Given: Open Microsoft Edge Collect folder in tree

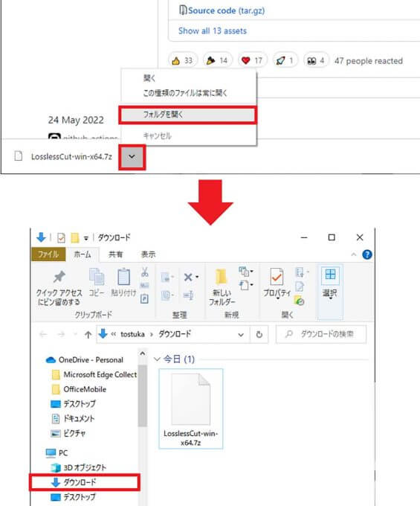Looking at the screenshot, I should tap(100, 374).
